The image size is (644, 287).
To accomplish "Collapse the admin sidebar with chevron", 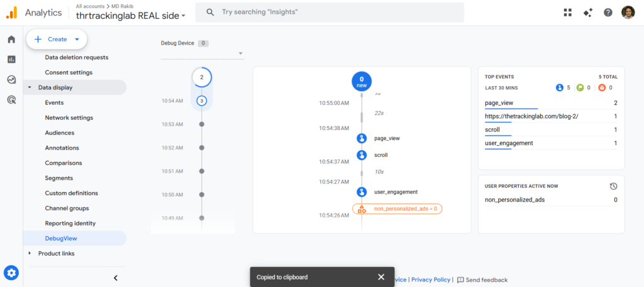I will [x=116, y=278].
